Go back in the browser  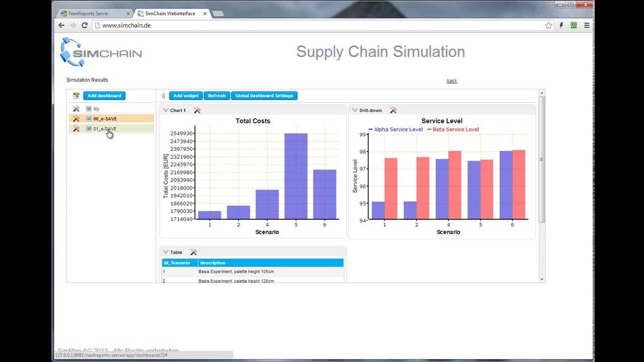[x=61, y=25]
